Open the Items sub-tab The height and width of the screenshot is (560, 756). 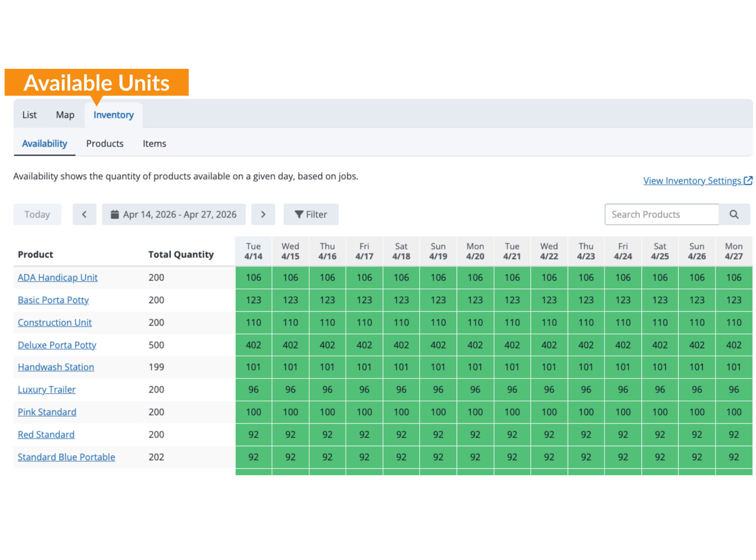pyautogui.click(x=154, y=143)
